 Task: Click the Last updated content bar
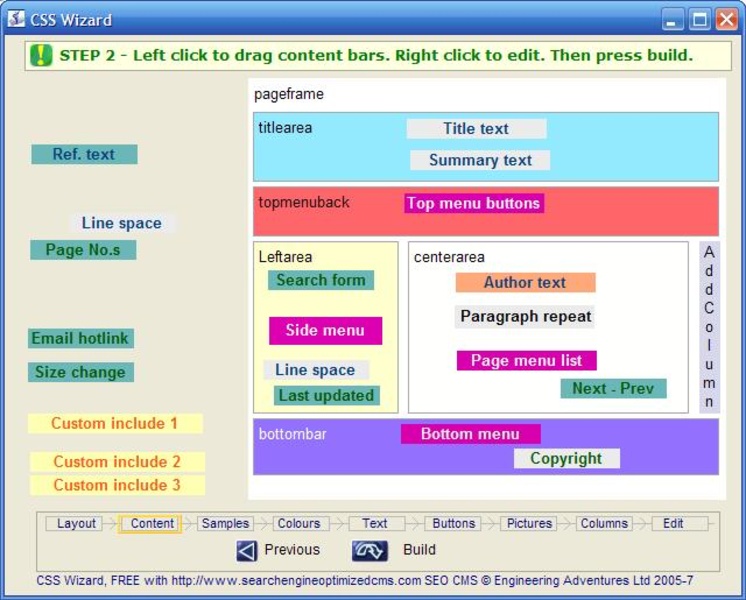point(327,395)
